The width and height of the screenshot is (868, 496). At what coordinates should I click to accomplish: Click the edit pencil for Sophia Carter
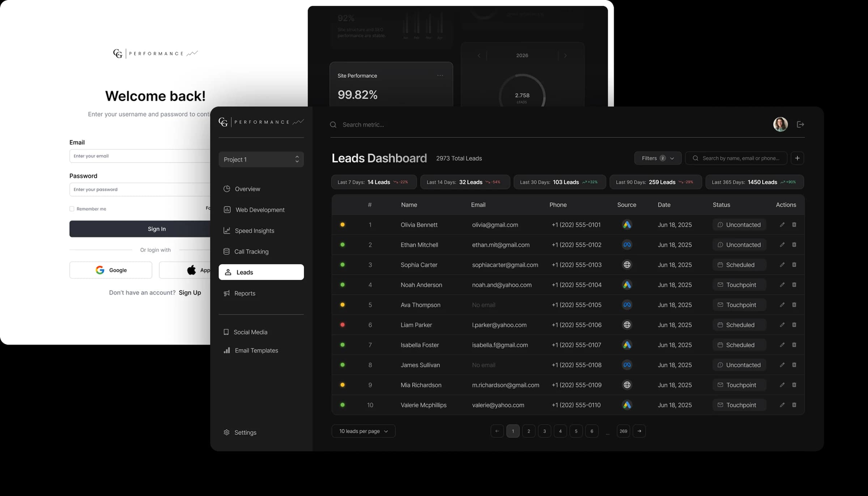782,265
